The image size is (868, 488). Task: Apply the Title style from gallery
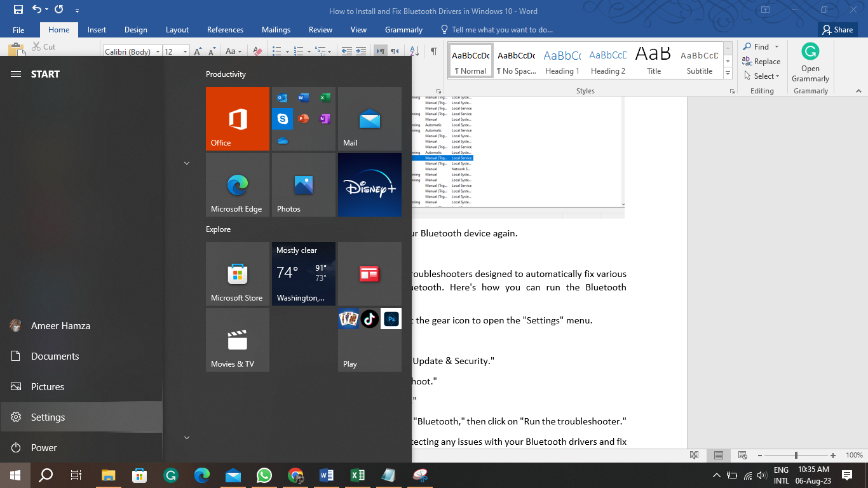pyautogui.click(x=654, y=61)
